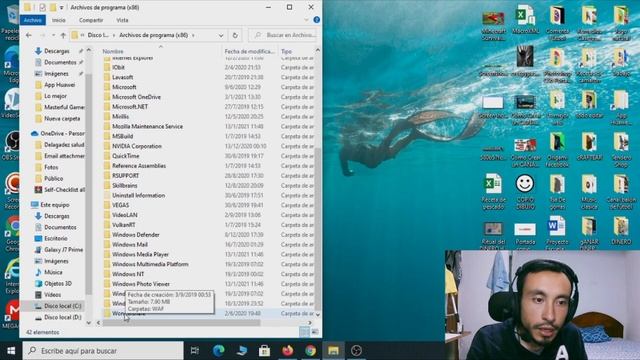Click navigation pane down scroll arrow
Screen dimensions: 640x360
89,322
